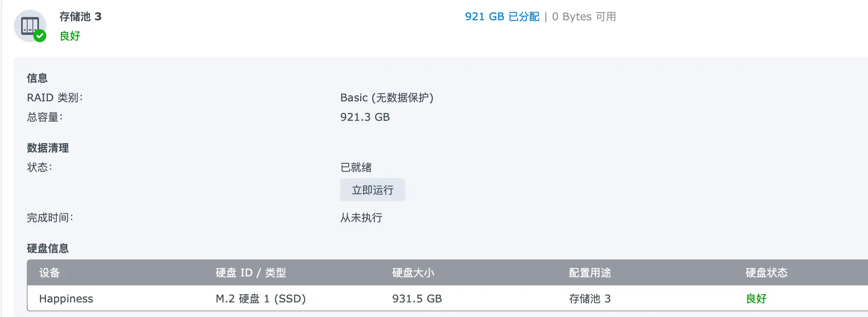Select the Happiness device row
Screen dimensions: 868x317
tap(66, 299)
